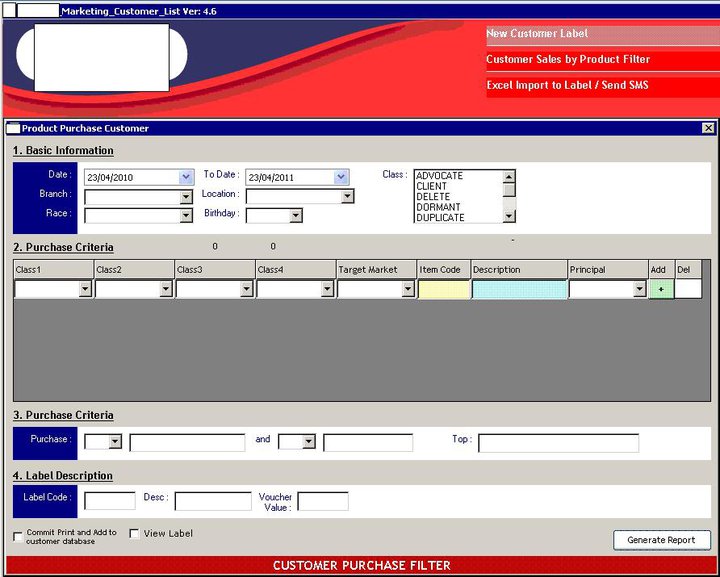Click the Principal column header
The image size is (720, 577).
[x=608, y=269]
